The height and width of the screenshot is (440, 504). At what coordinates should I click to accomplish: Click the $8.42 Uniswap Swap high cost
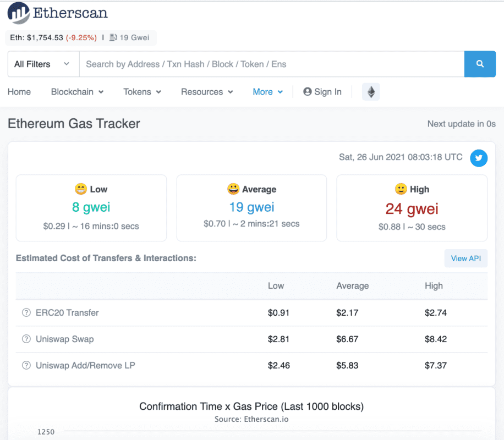point(436,339)
